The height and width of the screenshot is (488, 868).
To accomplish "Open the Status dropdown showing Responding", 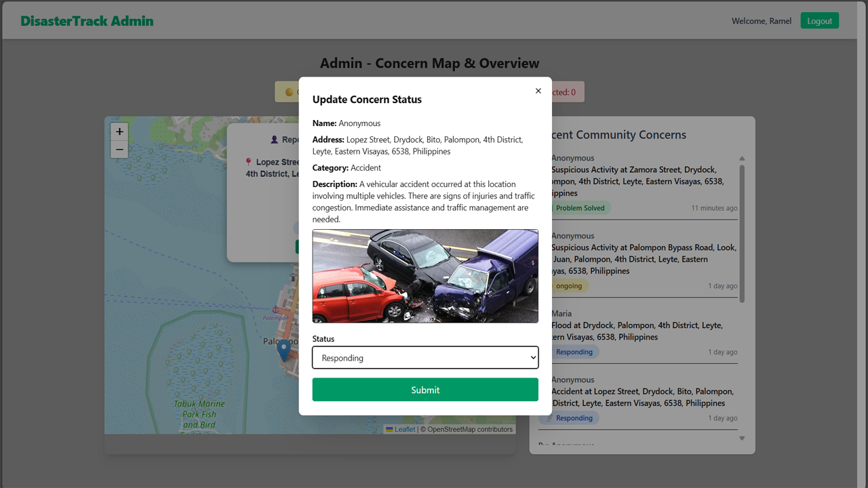I will tap(425, 358).
